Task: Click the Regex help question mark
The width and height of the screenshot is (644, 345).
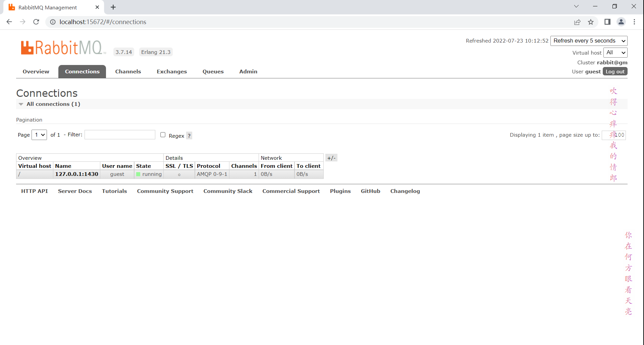Action: (x=189, y=136)
